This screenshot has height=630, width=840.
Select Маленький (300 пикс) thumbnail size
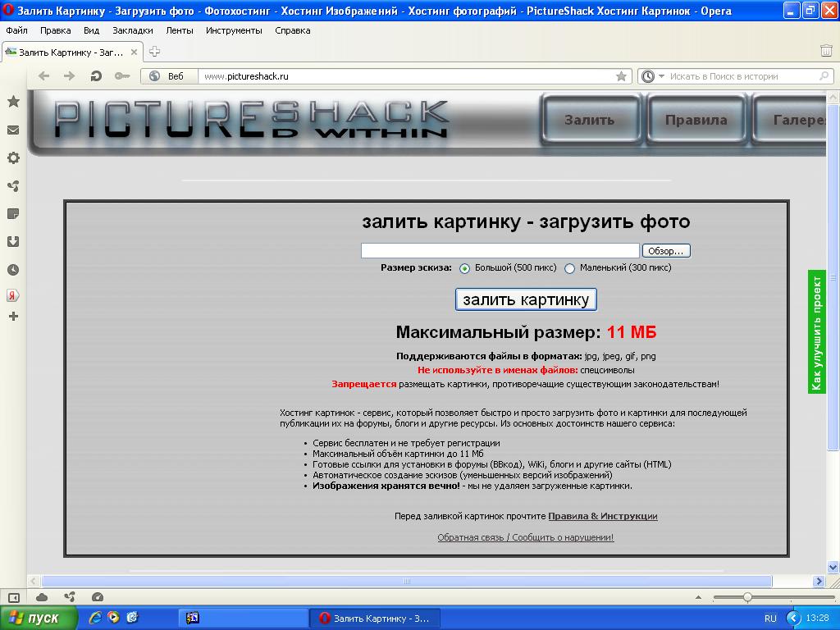point(569,268)
